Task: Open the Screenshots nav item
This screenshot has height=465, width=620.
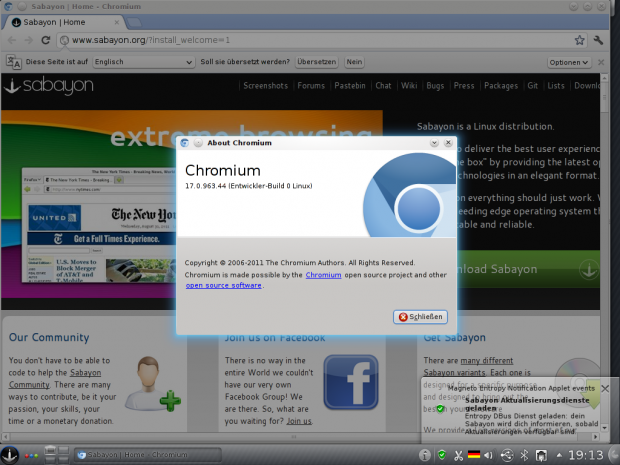Action: (265, 86)
